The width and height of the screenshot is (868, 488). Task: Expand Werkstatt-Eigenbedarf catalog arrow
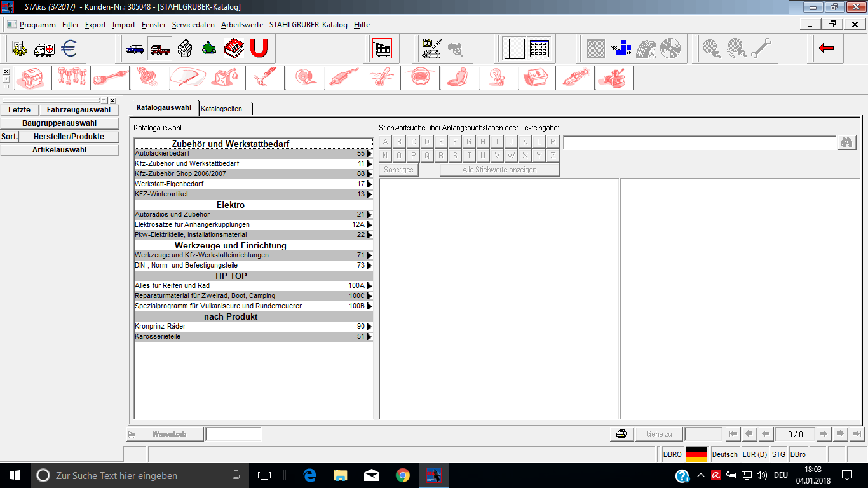point(369,184)
